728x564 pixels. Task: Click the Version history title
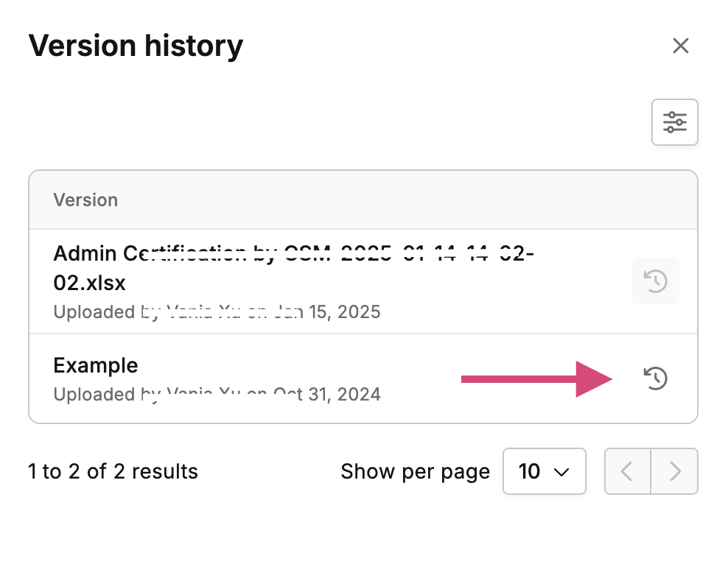136,46
